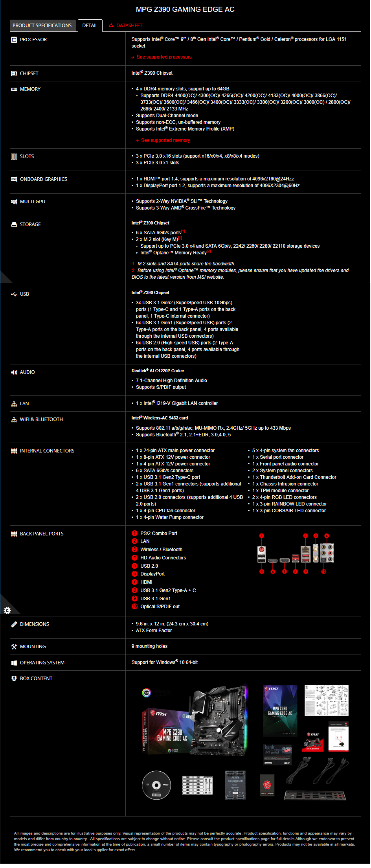371x868 pixels.
Task: Click the 'DisplayPort' back panel entry
Action: tap(152, 574)
